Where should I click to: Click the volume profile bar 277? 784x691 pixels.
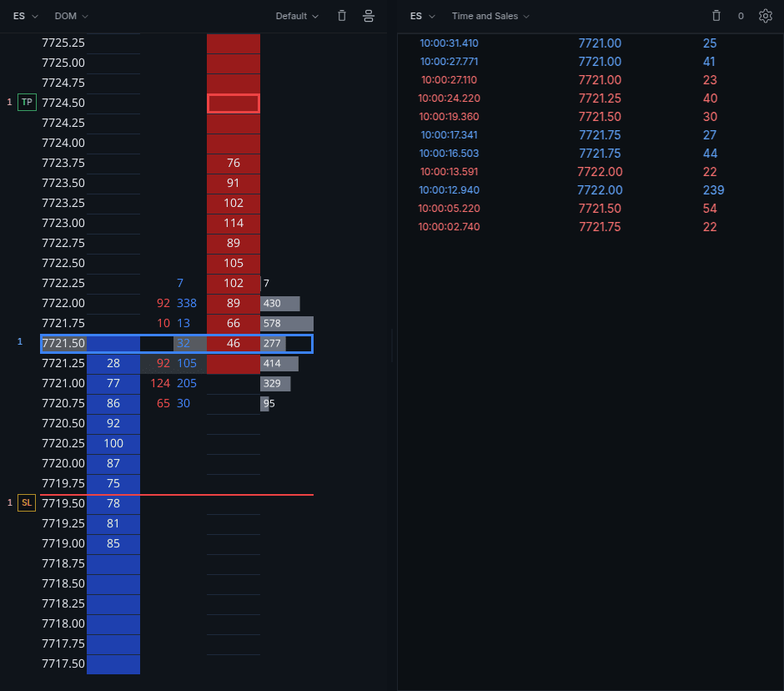[273, 343]
